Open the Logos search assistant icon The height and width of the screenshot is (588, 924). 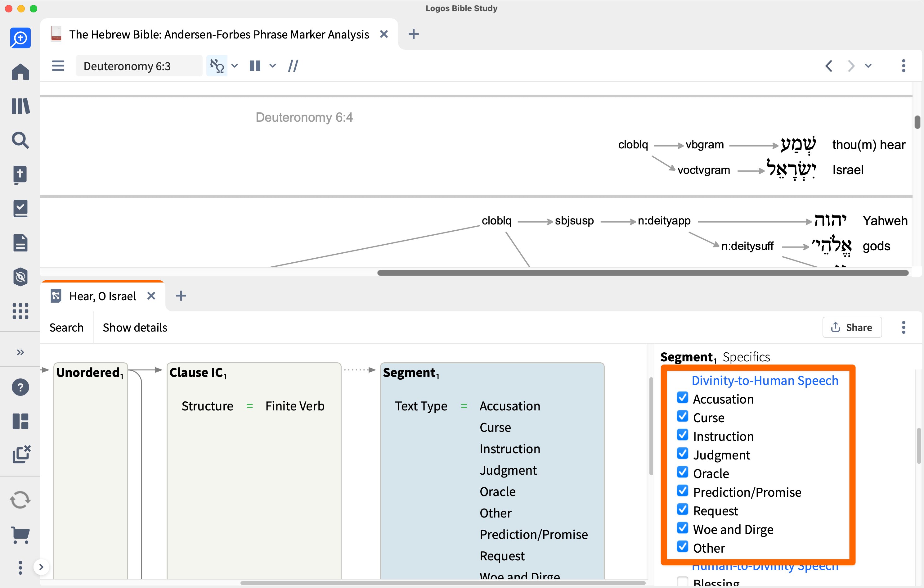pos(20,38)
